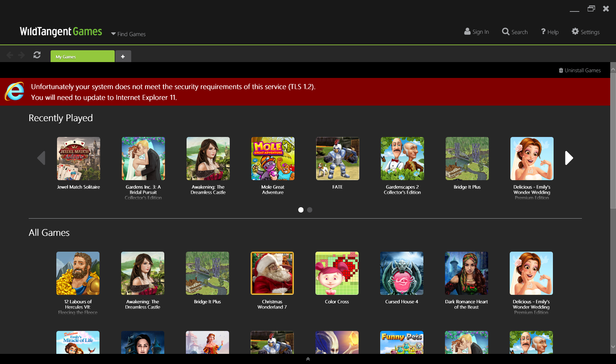This screenshot has height=364, width=616.
Task: Open the Settings panel
Action: (x=586, y=32)
